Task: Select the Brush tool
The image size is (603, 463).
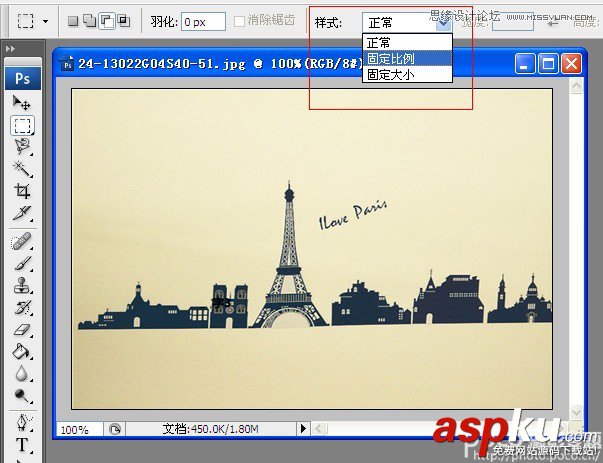Action: 22,263
